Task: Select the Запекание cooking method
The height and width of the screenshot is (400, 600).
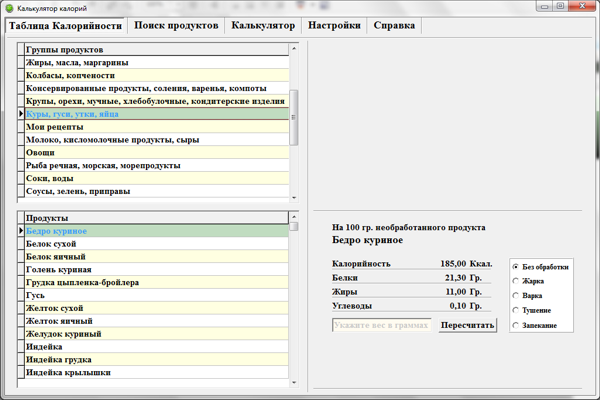Action: click(535, 325)
